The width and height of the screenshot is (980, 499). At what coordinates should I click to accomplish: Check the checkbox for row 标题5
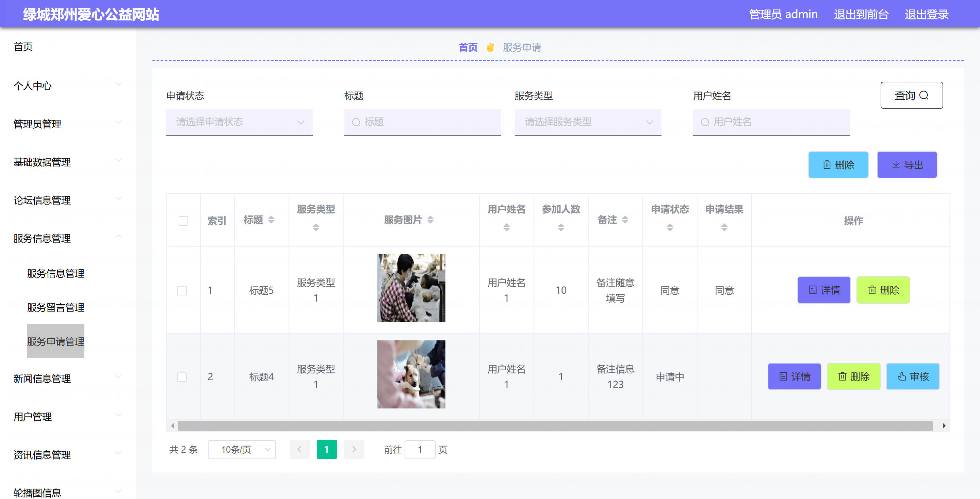point(182,290)
